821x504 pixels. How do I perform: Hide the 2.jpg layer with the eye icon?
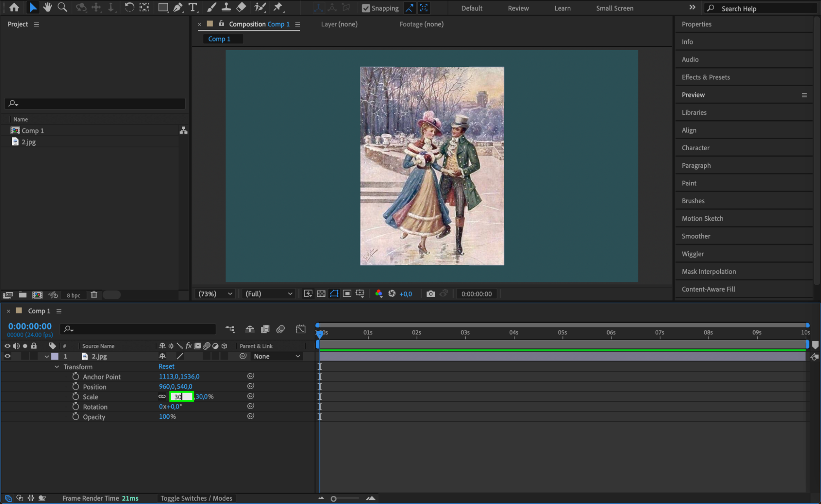(7, 356)
